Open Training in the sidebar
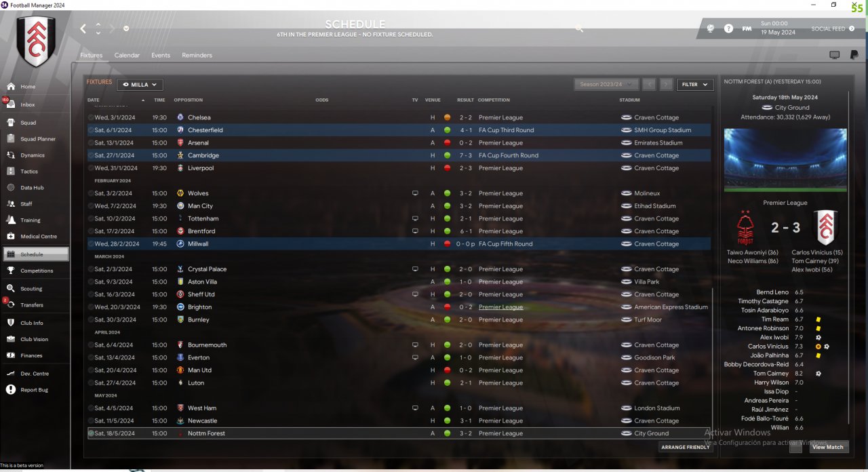This screenshot has height=472, width=868. [x=35, y=220]
